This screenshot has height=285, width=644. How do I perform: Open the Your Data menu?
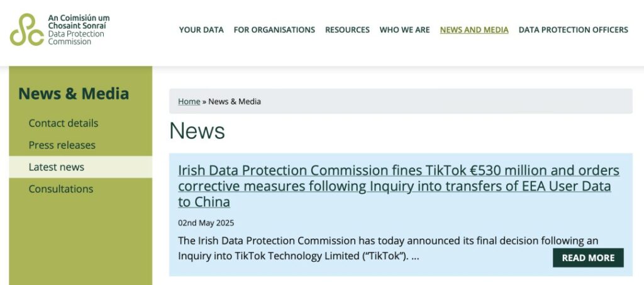pyautogui.click(x=201, y=30)
